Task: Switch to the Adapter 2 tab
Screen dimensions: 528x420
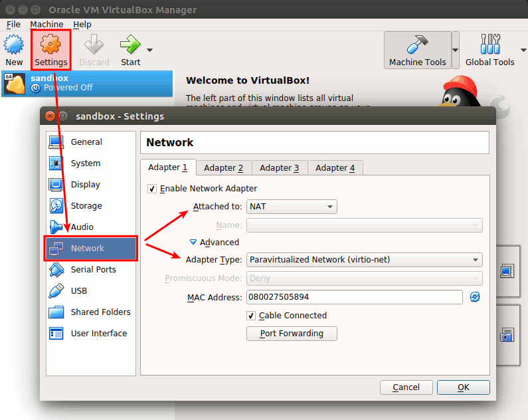Action: (224, 167)
